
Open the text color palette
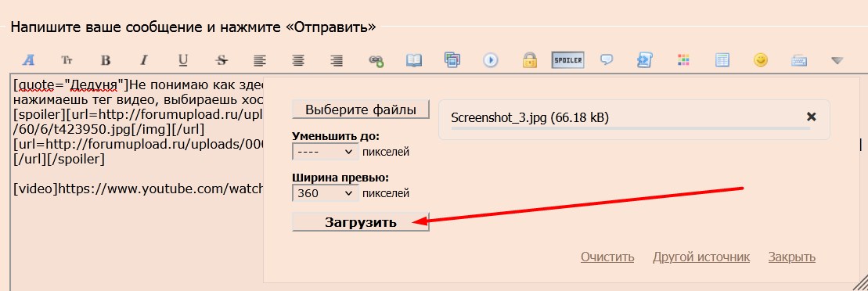coord(683,59)
